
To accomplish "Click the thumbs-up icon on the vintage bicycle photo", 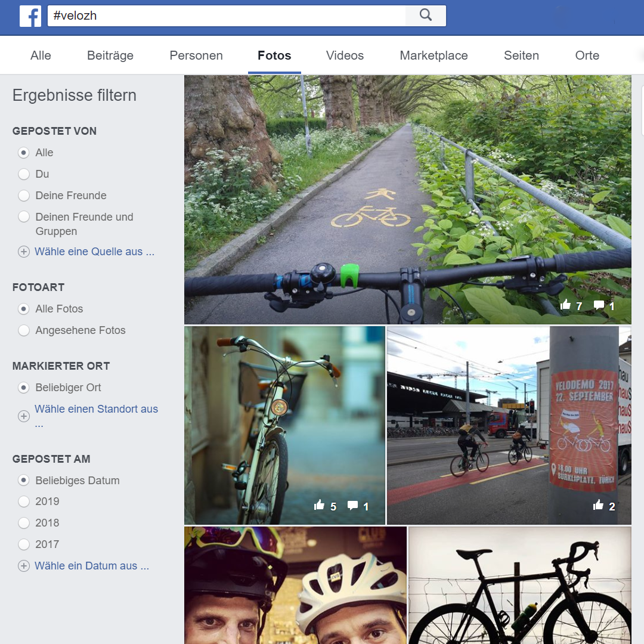I will tap(320, 506).
